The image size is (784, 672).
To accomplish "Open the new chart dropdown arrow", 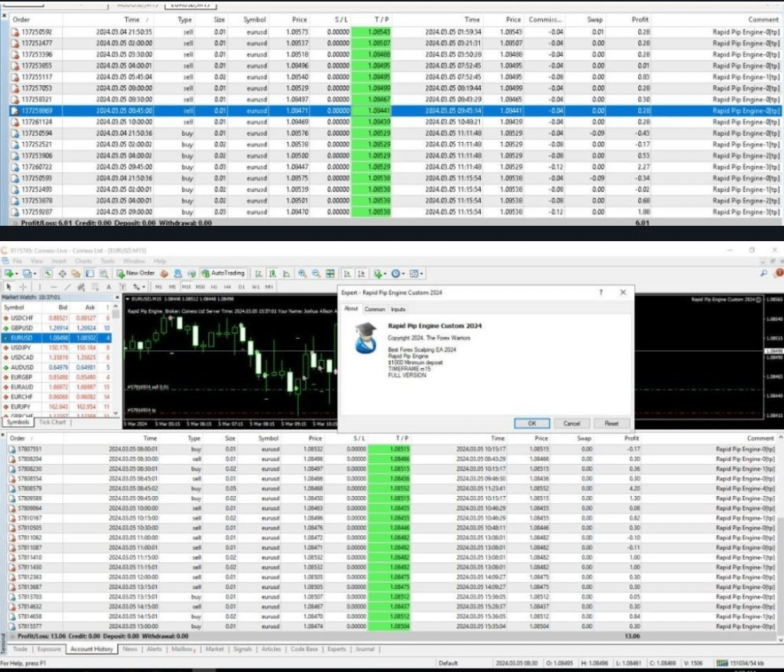I will click(x=17, y=273).
